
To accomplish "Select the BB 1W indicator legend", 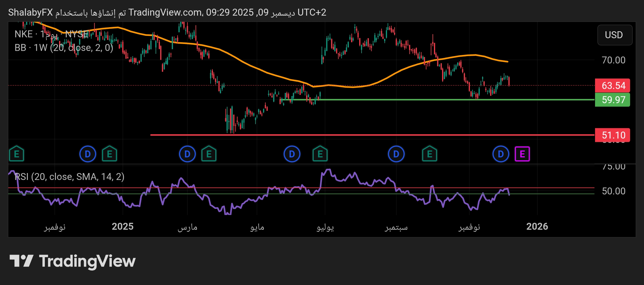I will pos(64,48).
